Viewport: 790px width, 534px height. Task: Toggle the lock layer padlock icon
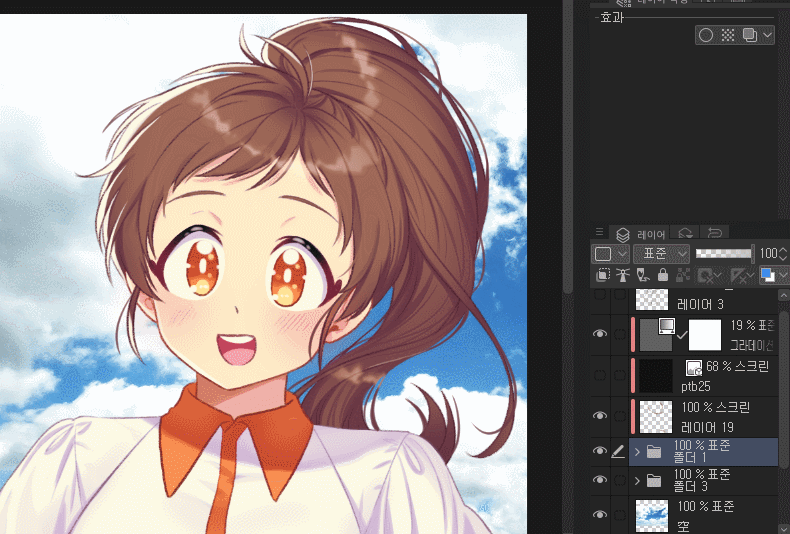click(663, 275)
